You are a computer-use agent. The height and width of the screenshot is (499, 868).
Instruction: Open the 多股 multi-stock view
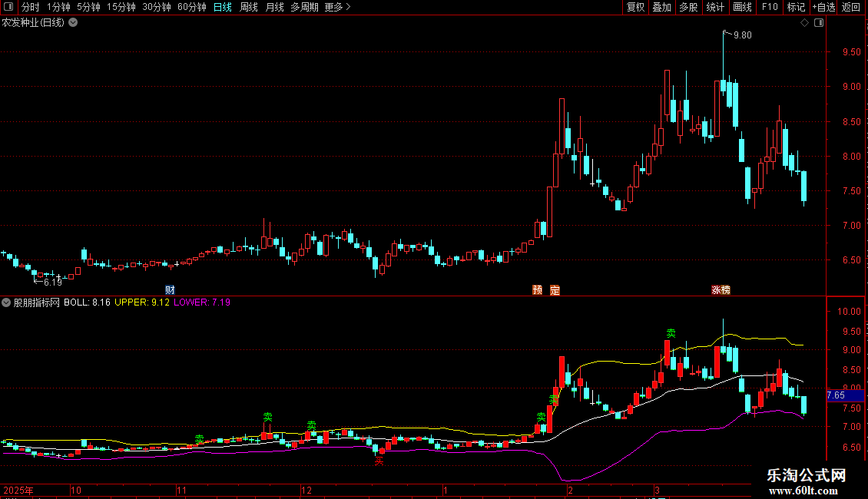tap(688, 7)
